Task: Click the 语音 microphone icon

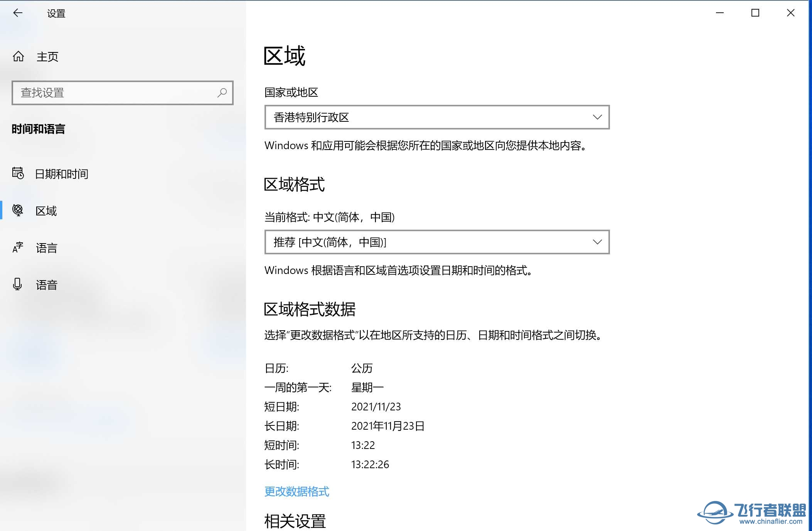Action: pyautogui.click(x=17, y=284)
